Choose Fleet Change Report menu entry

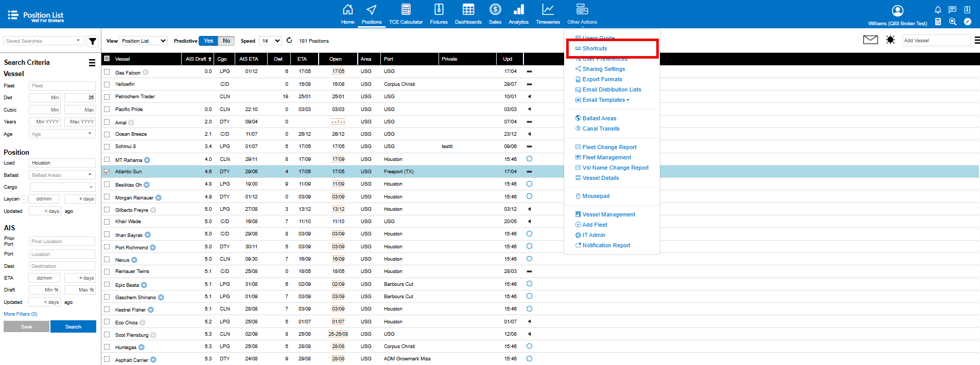point(609,147)
